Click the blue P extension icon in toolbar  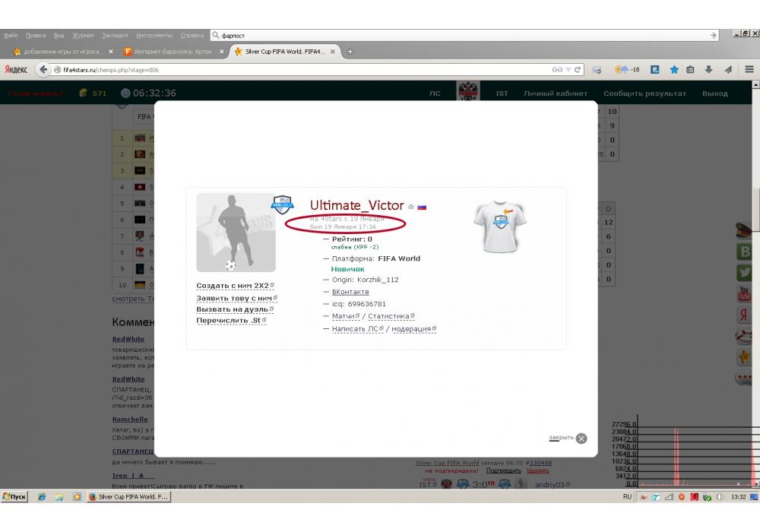[654, 70]
